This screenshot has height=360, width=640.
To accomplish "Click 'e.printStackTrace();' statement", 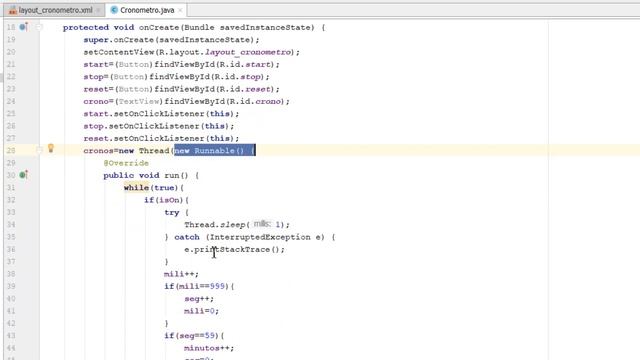I will tap(234, 249).
